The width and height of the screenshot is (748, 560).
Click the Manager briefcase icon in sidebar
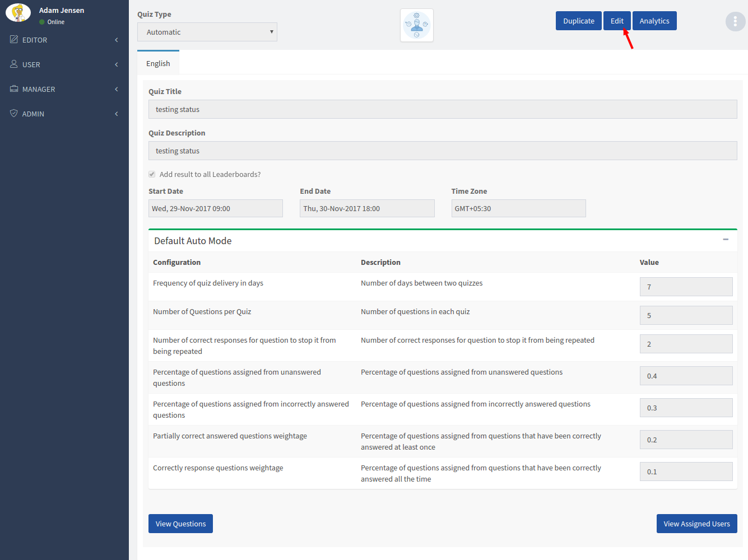point(14,88)
